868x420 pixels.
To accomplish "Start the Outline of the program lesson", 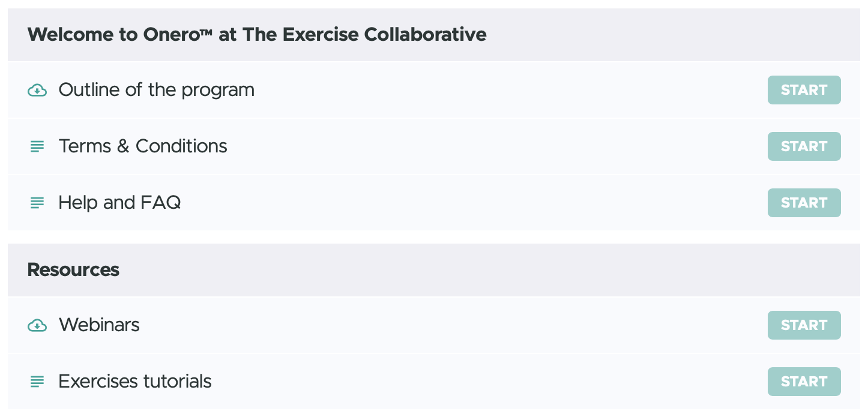I will (804, 90).
